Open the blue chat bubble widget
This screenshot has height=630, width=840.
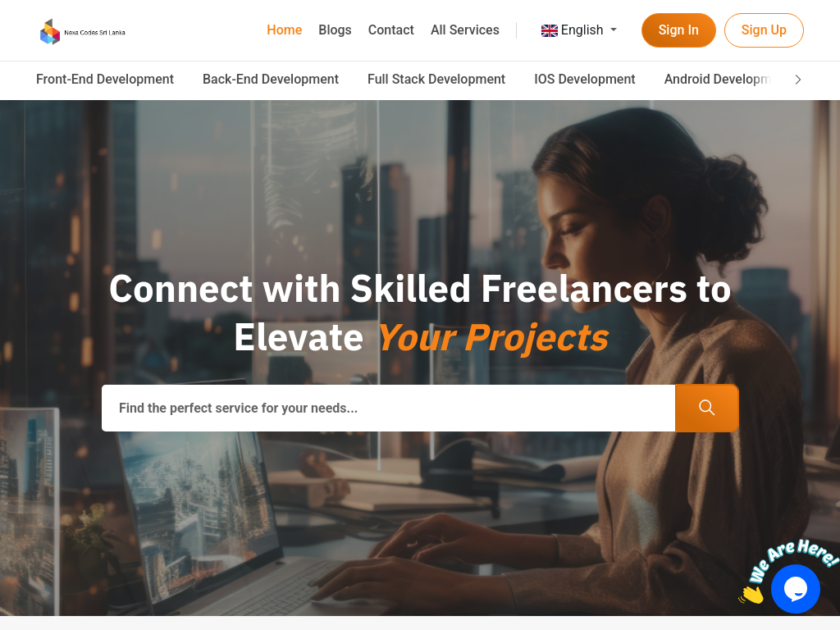coord(795,588)
